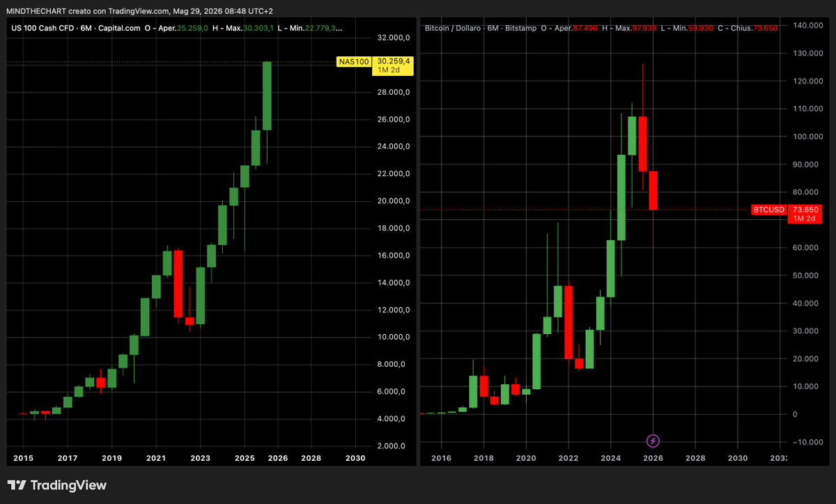Click 2017 on the NAS100 time axis
836x504 pixels.
tap(67, 459)
